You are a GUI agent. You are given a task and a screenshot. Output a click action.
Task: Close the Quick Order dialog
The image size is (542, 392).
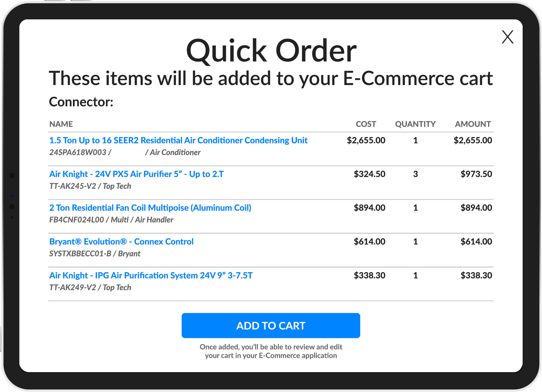point(508,37)
